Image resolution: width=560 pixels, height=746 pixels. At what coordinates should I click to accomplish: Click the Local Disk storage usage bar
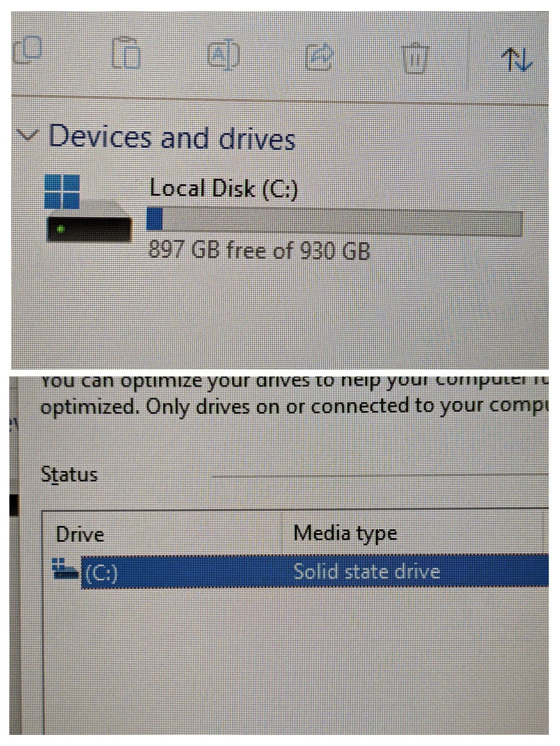coord(334,221)
